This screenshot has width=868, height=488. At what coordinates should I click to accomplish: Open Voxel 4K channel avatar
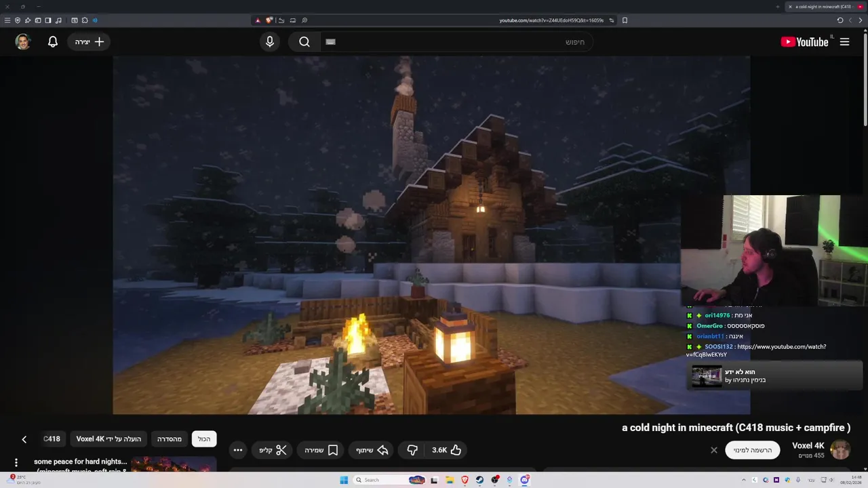[x=840, y=449]
